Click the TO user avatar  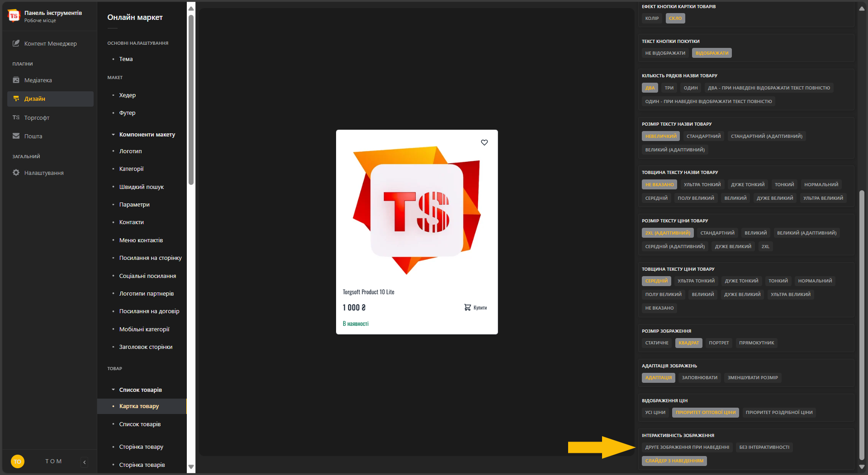pyautogui.click(x=18, y=461)
